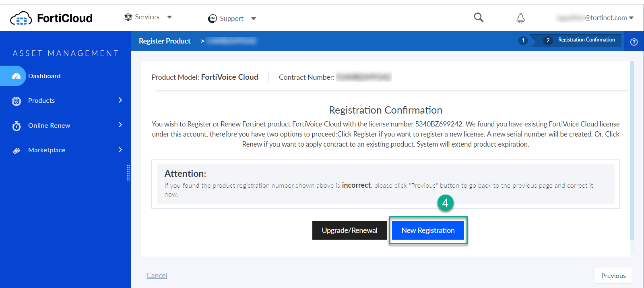Click the Cancel link
The image size is (644, 288).
[x=157, y=276]
